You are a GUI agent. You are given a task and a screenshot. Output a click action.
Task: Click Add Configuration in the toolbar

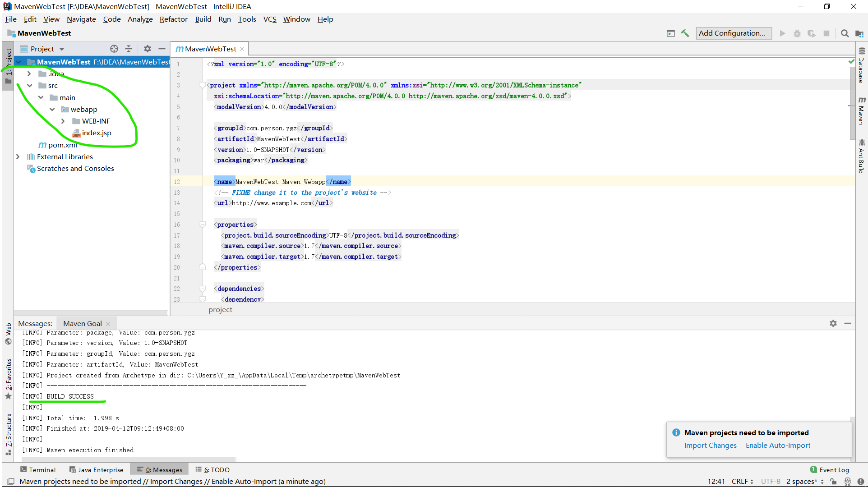click(x=734, y=33)
